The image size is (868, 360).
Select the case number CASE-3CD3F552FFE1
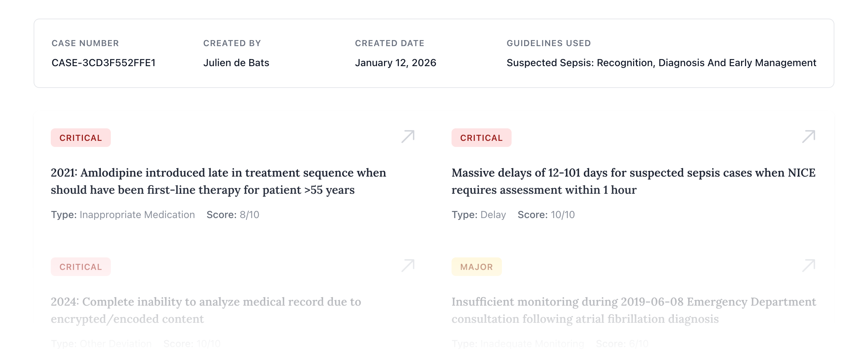[x=103, y=63]
